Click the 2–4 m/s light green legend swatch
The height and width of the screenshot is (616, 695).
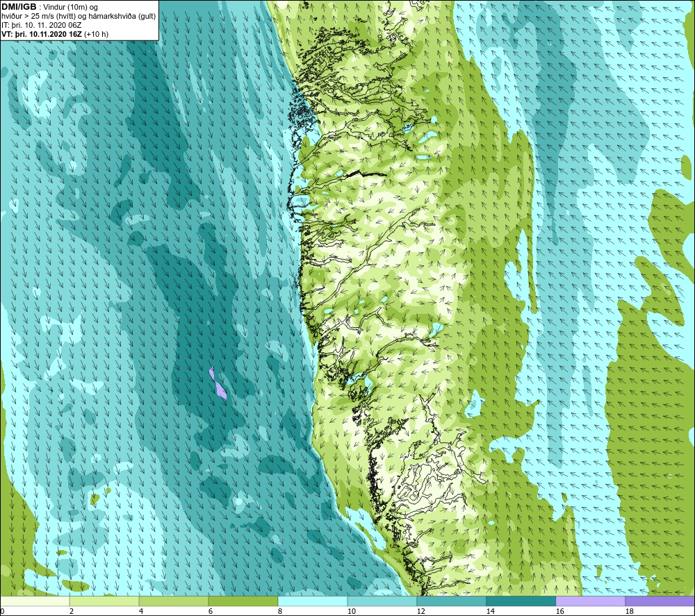pos(104,601)
